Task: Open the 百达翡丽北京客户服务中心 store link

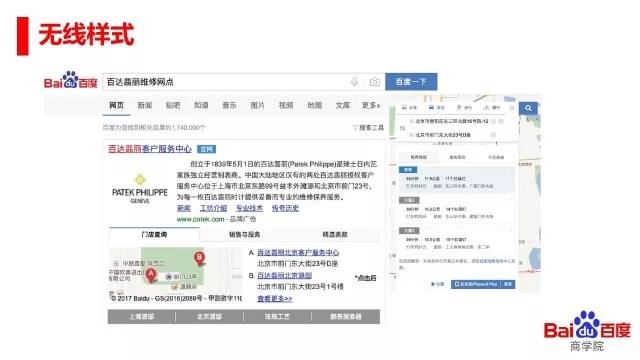Action: pyautogui.click(x=298, y=253)
